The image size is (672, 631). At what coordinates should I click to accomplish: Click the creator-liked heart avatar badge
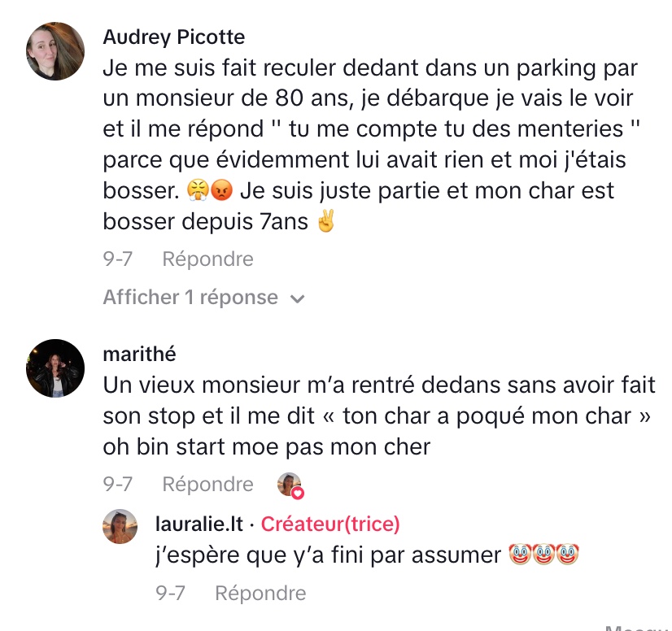tap(290, 485)
